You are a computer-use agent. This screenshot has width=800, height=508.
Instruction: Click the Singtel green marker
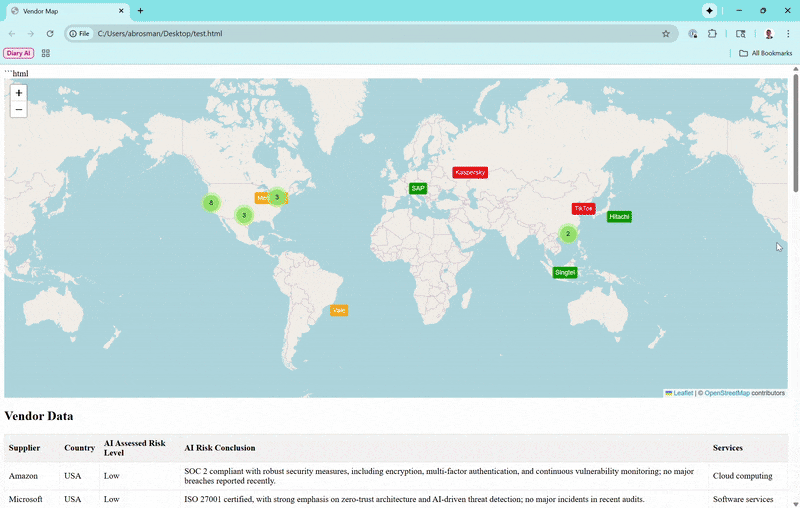[x=565, y=272]
